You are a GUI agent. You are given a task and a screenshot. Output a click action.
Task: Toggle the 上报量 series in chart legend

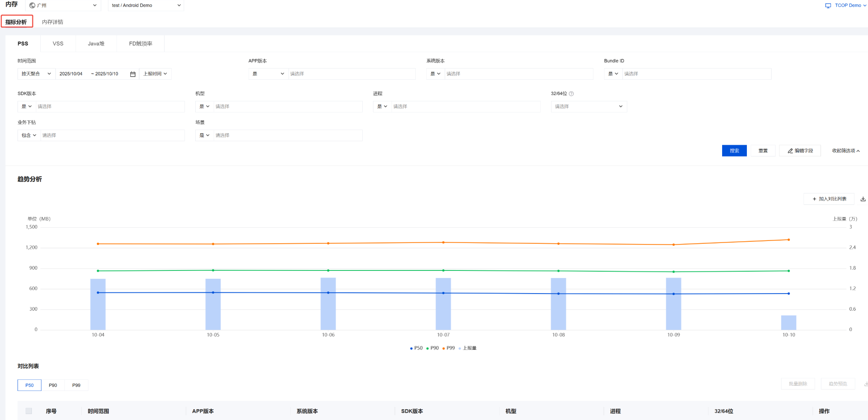click(467, 348)
